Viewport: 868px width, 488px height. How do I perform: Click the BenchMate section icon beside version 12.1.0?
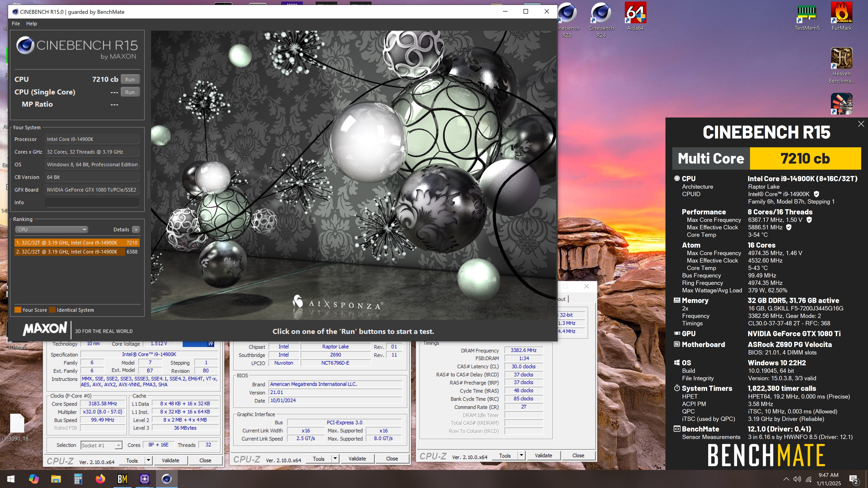point(677,429)
